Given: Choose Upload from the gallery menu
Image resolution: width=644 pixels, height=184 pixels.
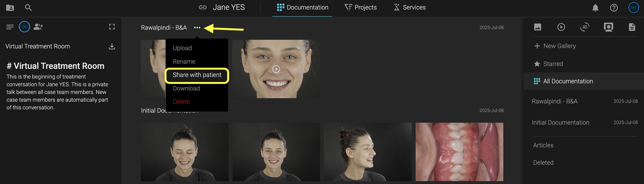Looking at the screenshot, I should pos(182,48).
